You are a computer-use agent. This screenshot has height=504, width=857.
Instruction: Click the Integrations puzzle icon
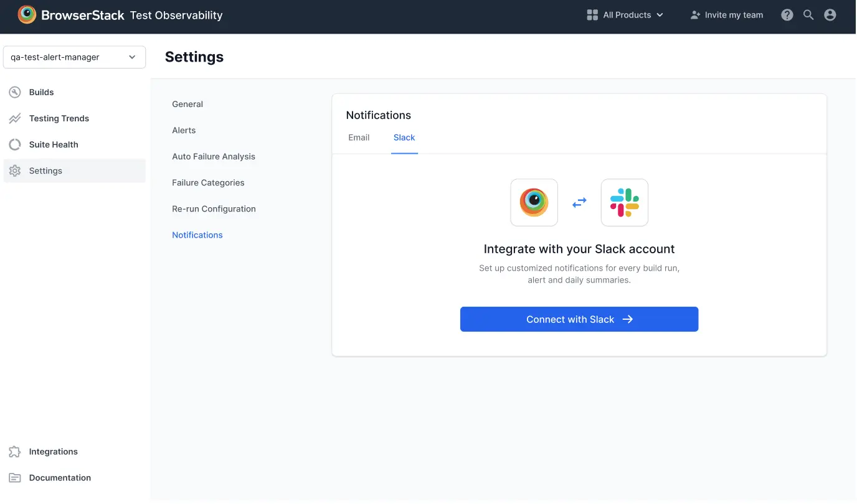click(x=15, y=452)
